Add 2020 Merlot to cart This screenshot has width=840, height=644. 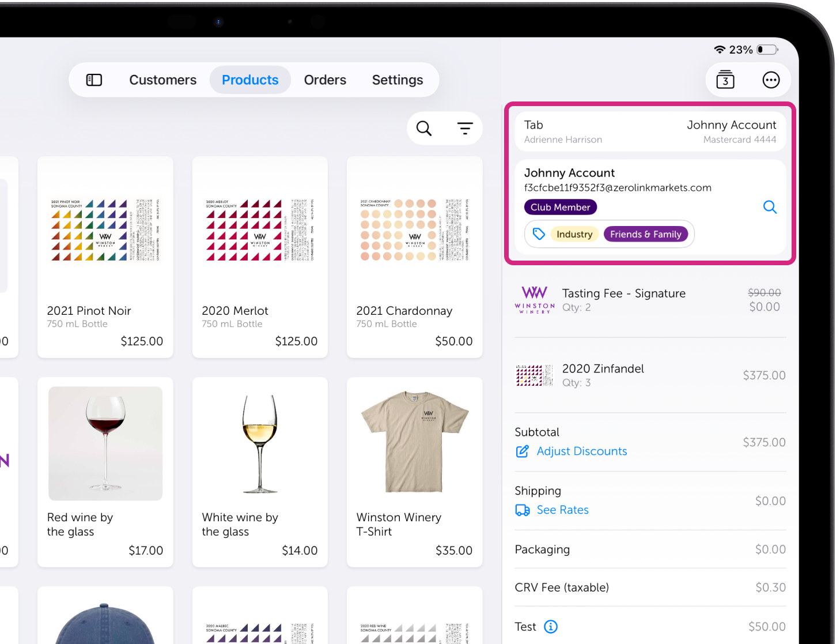[260, 257]
